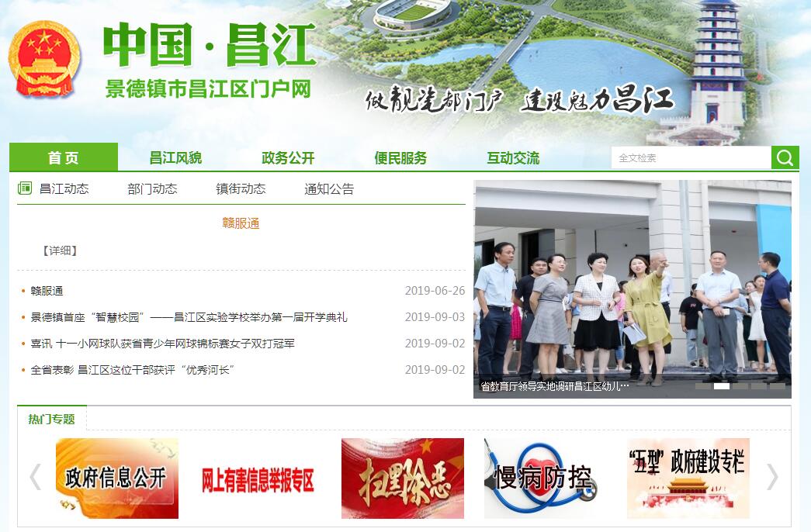811x532 pixels.
Task: Open the 优秀河长 news article
Action: coord(132,370)
